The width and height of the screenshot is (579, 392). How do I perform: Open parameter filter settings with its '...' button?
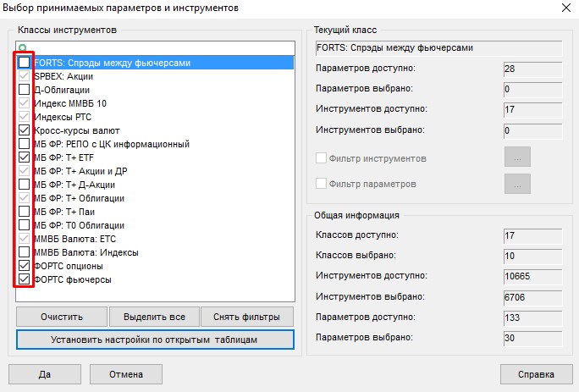click(516, 184)
